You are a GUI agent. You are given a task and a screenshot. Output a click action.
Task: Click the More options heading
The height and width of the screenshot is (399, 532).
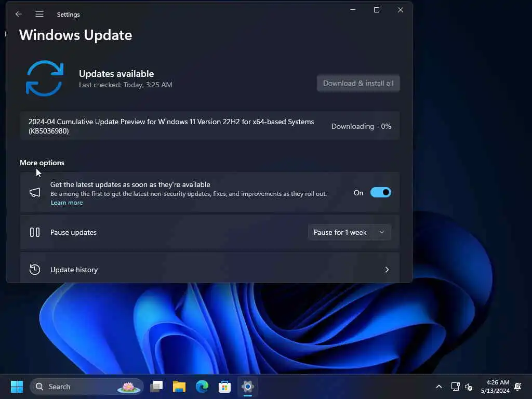click(42, 163)
